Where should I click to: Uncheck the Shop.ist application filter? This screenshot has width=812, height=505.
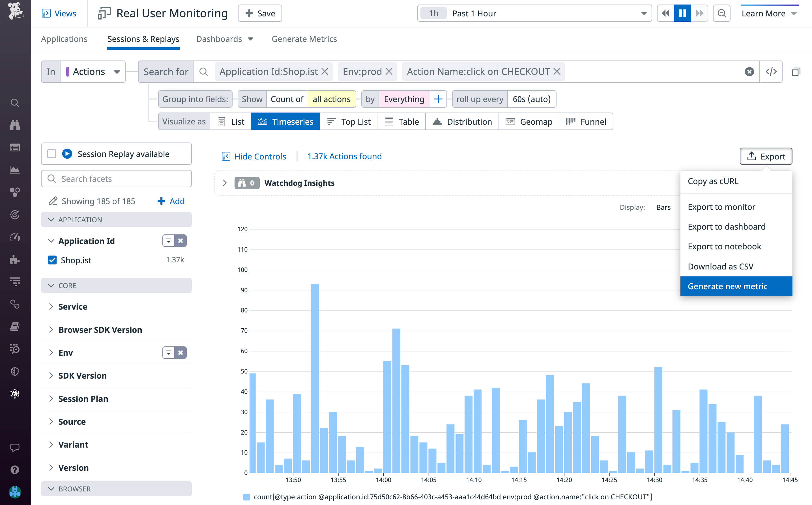click(52, 260)
